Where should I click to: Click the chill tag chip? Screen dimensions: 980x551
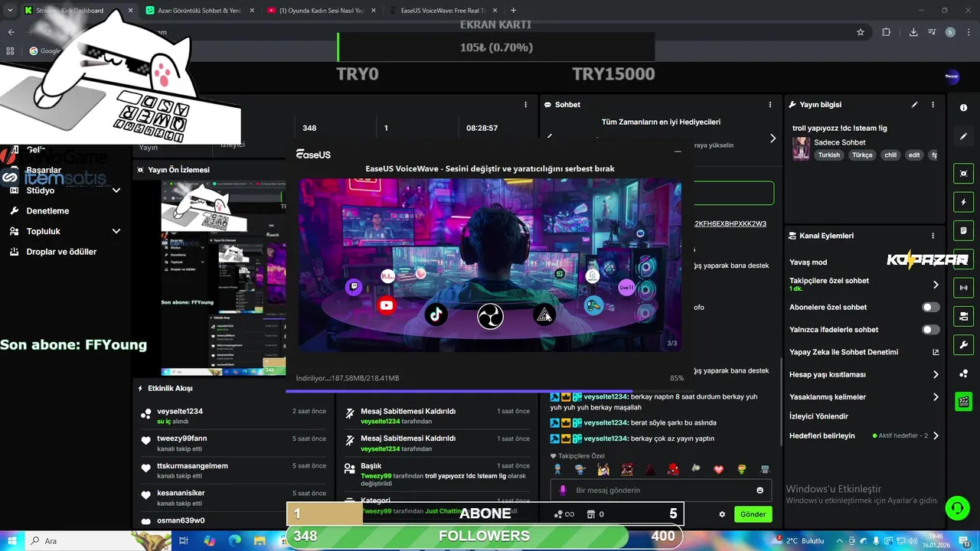pyautogui.click(x=890, y=155)
